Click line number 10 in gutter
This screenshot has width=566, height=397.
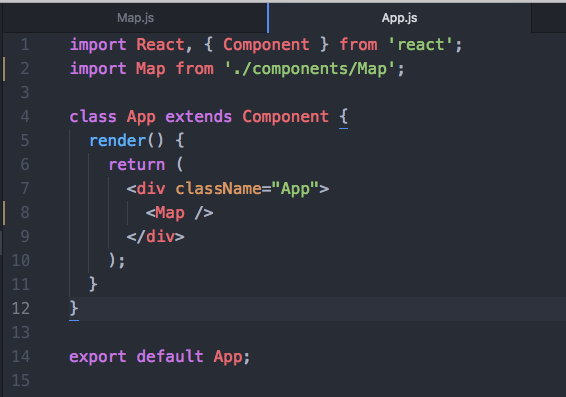tap(21, 260)
